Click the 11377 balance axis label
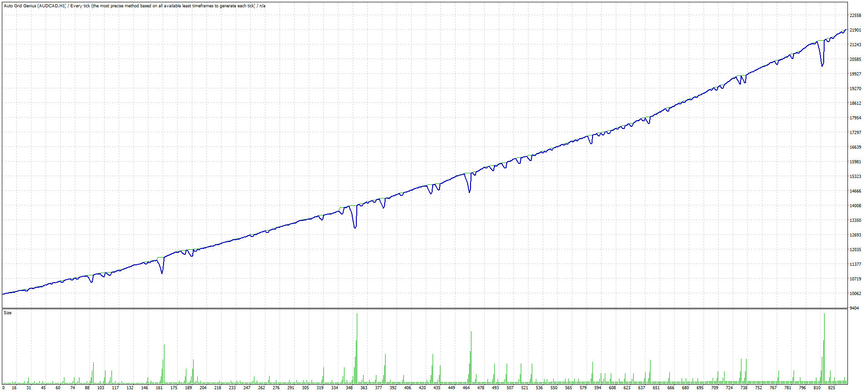Viewport: 868px width, 392px height. coord(855,264)
